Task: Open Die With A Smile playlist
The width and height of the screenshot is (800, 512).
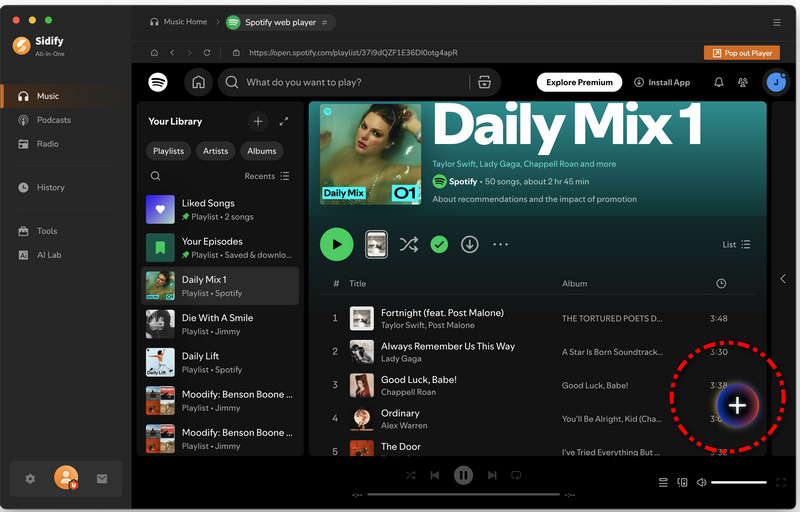Action: click(220, 324)
